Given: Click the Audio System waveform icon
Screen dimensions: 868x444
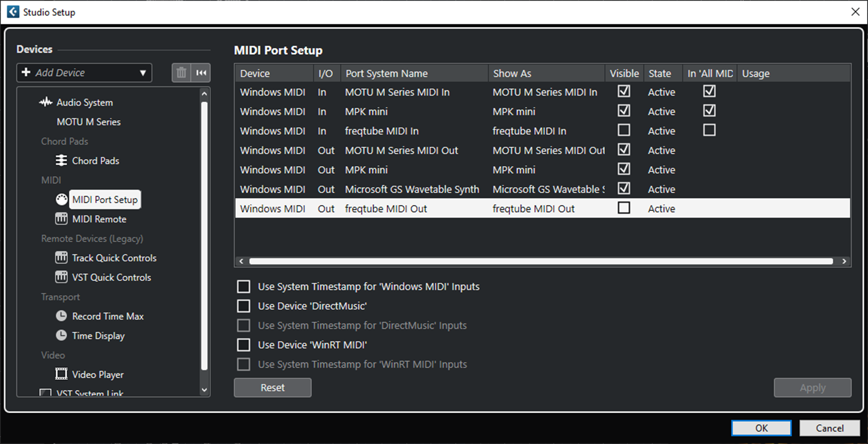Looking at the screenshot, I should point(46,102).
